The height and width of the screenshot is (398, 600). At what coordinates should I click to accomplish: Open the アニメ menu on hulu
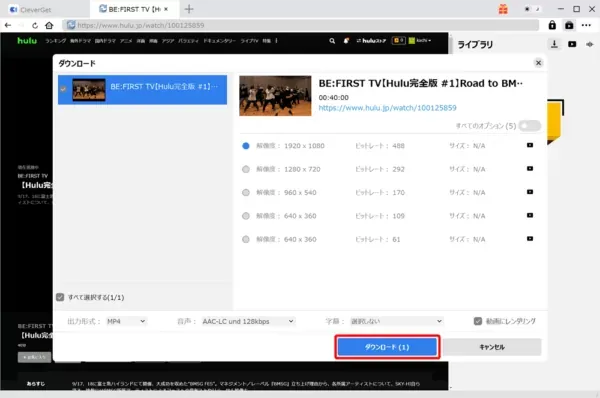point(126,41)
